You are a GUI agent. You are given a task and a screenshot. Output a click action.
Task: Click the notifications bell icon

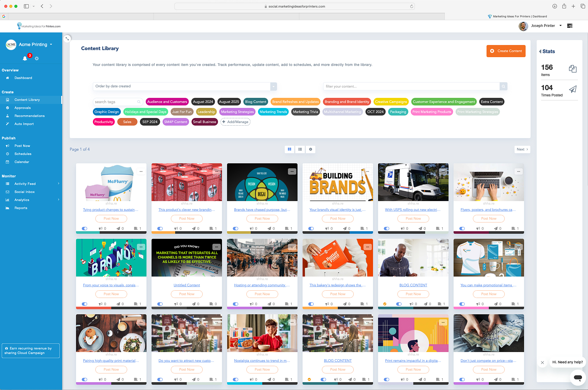[25, 59]
